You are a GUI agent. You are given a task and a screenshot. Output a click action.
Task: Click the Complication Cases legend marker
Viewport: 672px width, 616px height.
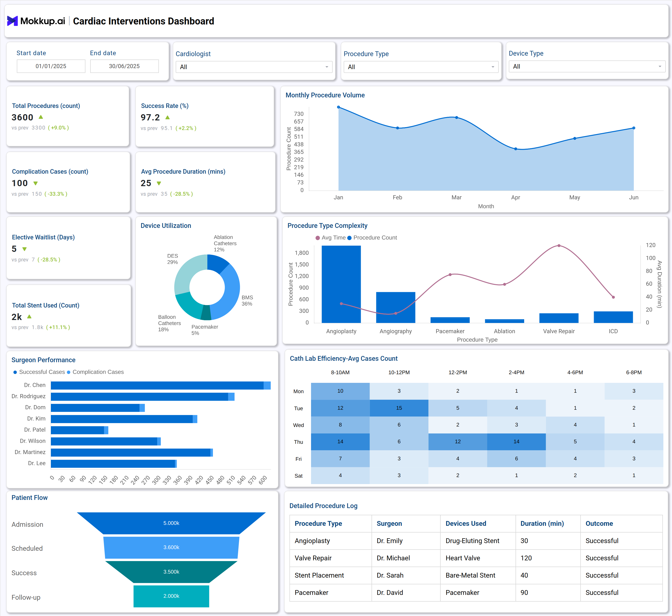pos(69,372)
